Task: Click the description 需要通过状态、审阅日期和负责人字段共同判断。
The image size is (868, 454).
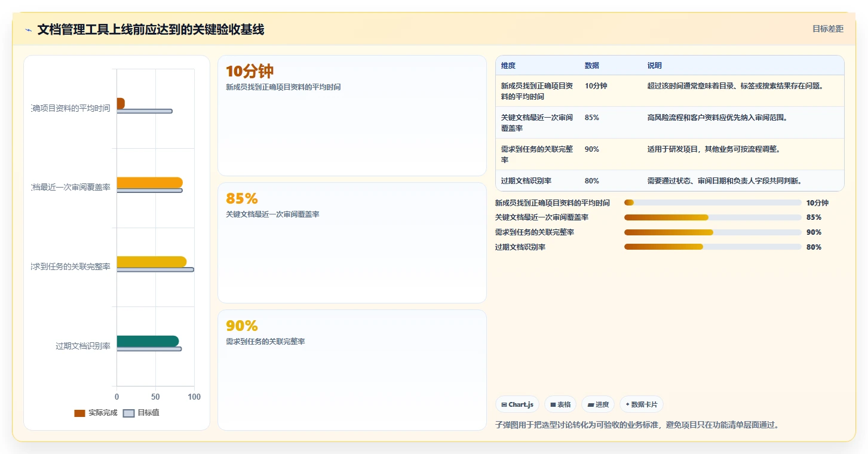Action: tap(725, 181)
